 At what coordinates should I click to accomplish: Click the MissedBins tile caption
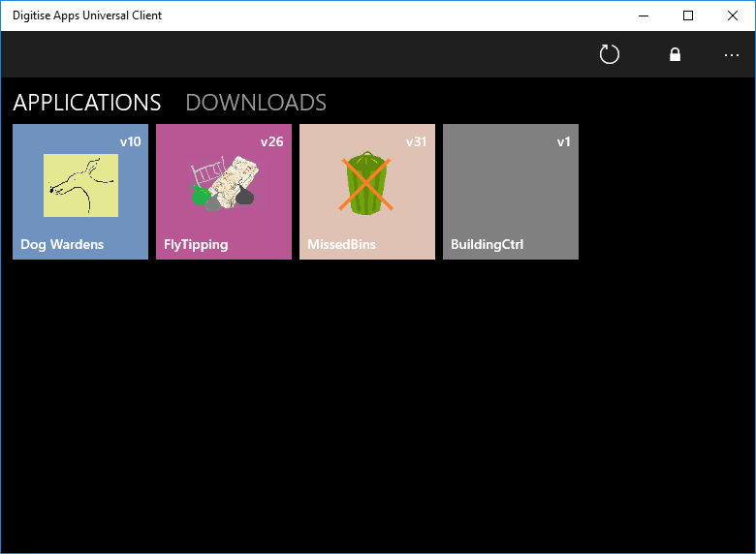coord(341,244)
